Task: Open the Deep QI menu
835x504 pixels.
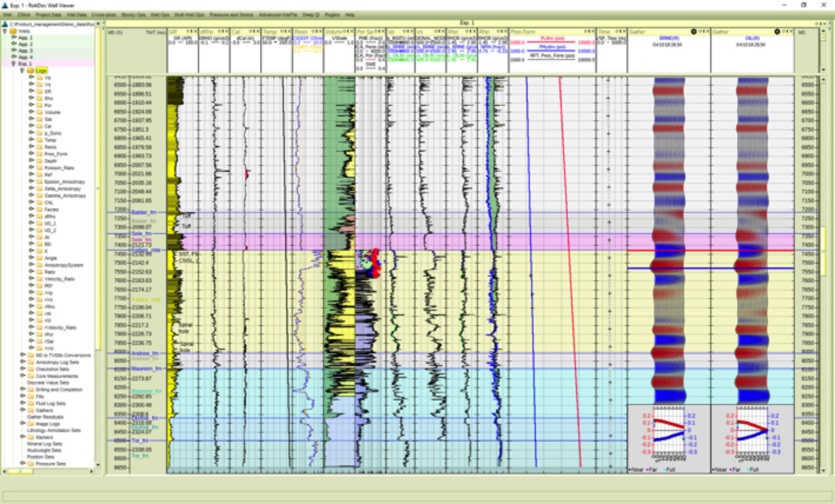Action: tap(311, 15)
